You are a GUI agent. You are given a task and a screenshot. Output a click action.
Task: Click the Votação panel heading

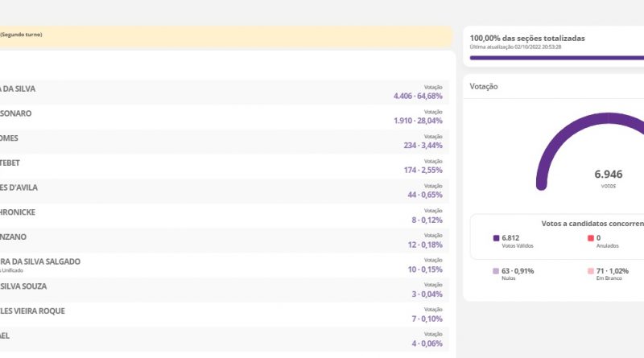click(x=484, y=86)
